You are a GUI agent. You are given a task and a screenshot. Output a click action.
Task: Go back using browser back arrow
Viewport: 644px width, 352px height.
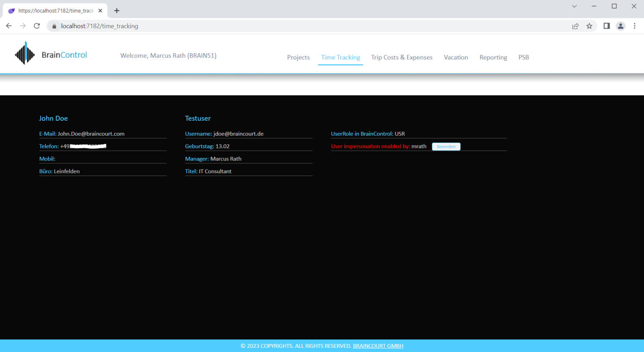pyautogui.click(x=9, y=26)
